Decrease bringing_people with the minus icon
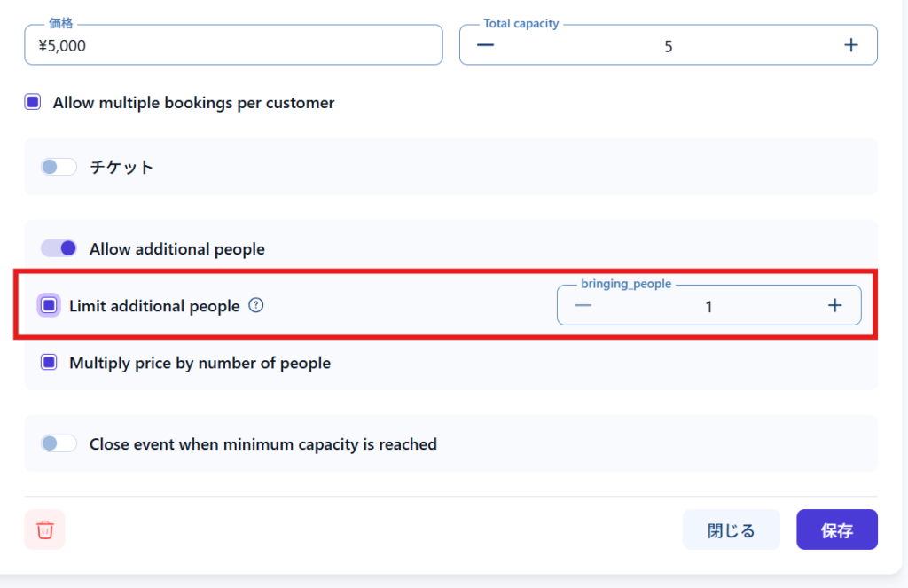 coord(583,306)
